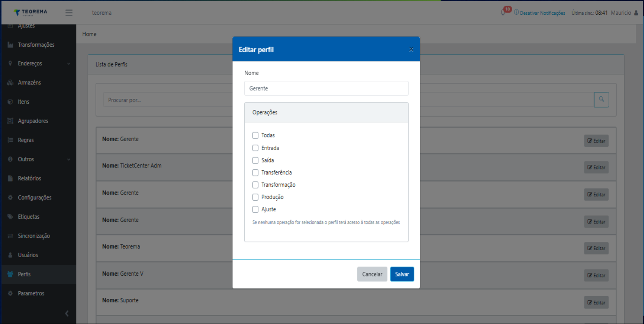Open Regras in the sidebar

tap(26, 140)
